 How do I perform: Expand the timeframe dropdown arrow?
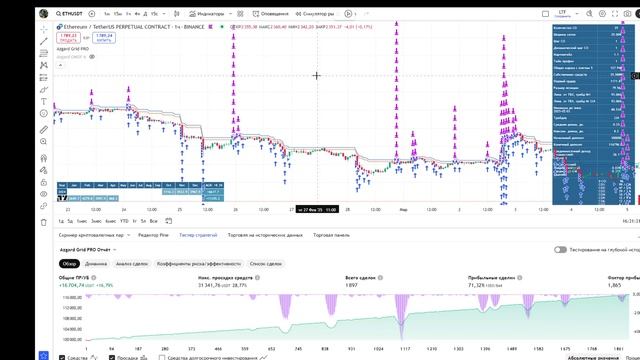[x=164, y=13]
